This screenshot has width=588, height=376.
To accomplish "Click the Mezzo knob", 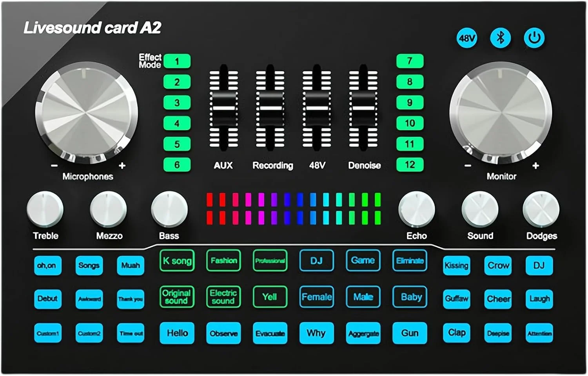I will [109, 210].
